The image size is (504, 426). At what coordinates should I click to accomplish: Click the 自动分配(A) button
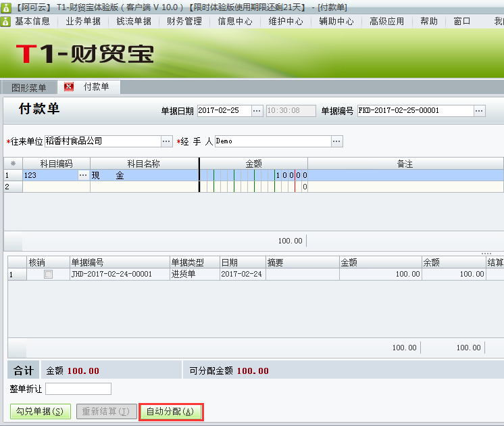(170, 412)
